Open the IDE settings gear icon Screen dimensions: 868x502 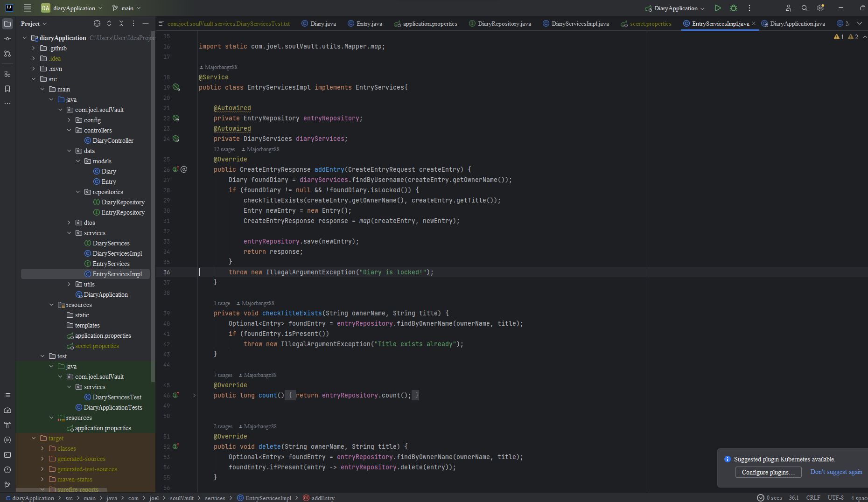tap(820, 8)
